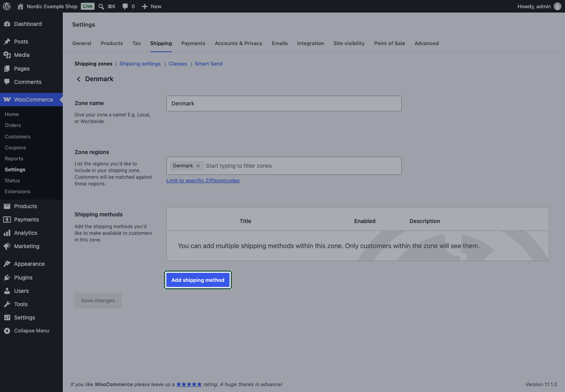Viewport: 565px width, 392px height.
Task: Click the Pages icon in sidebar
Action: [7, 69]
